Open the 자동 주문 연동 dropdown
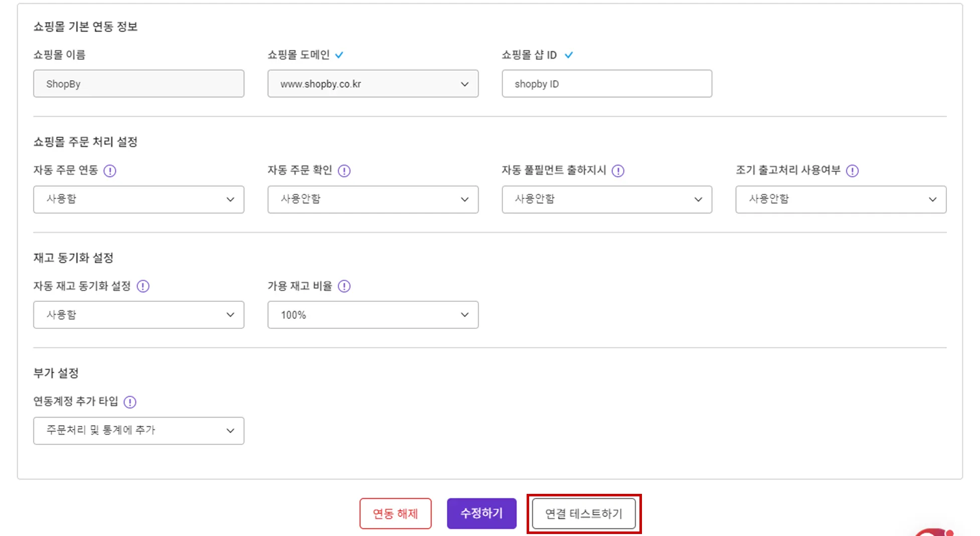The height and width of the screenshot is (536, 980). 138,200
